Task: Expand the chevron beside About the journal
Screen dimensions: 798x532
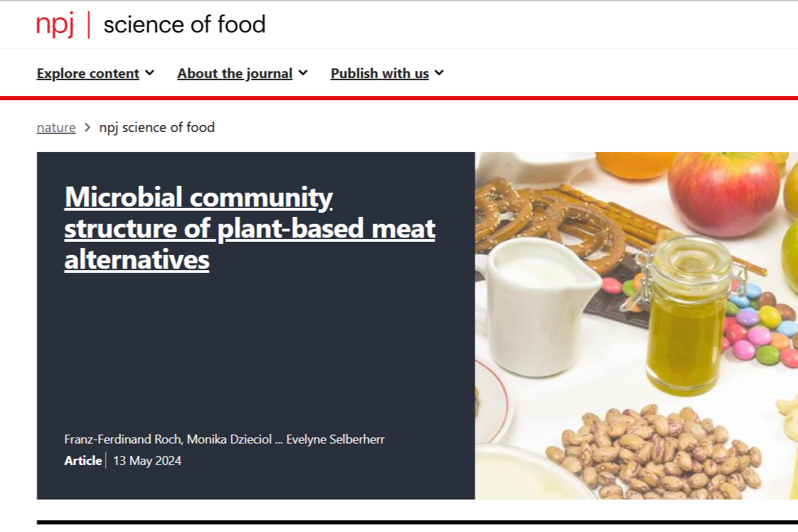Action: pyautogui.click(x=303, y=73)
